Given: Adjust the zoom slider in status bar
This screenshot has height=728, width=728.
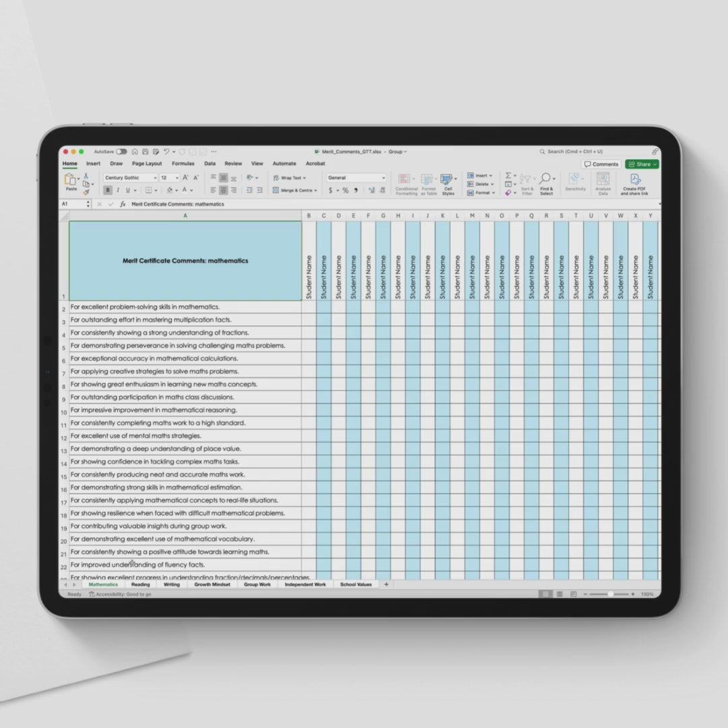Looking at the screenshot, I should [x=610, y=595].
